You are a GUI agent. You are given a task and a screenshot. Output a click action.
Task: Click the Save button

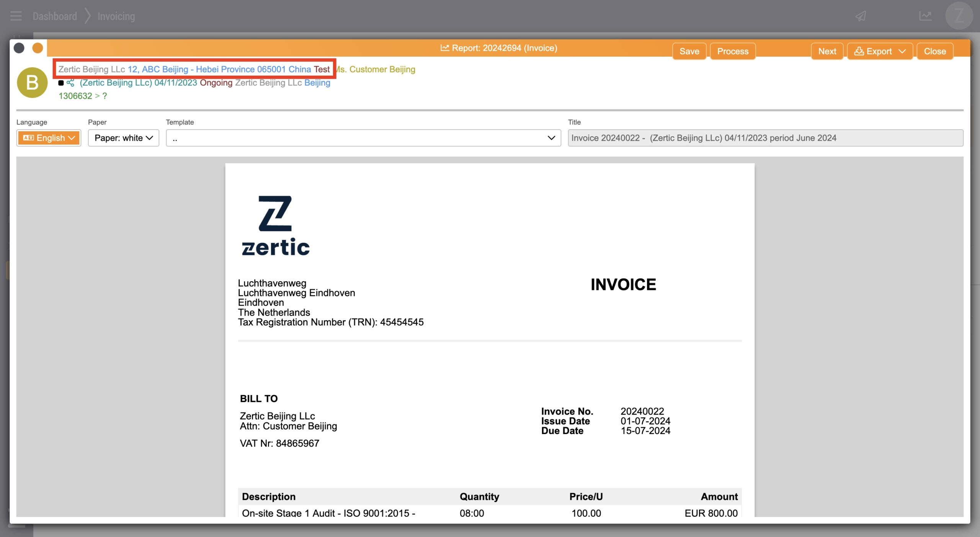[689, 51]
